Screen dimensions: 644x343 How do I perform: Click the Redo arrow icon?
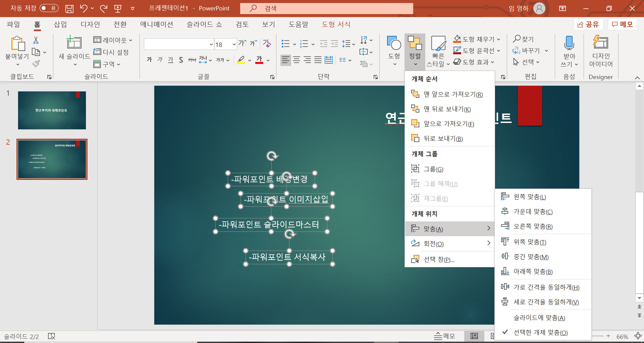[x=104, y=8]
